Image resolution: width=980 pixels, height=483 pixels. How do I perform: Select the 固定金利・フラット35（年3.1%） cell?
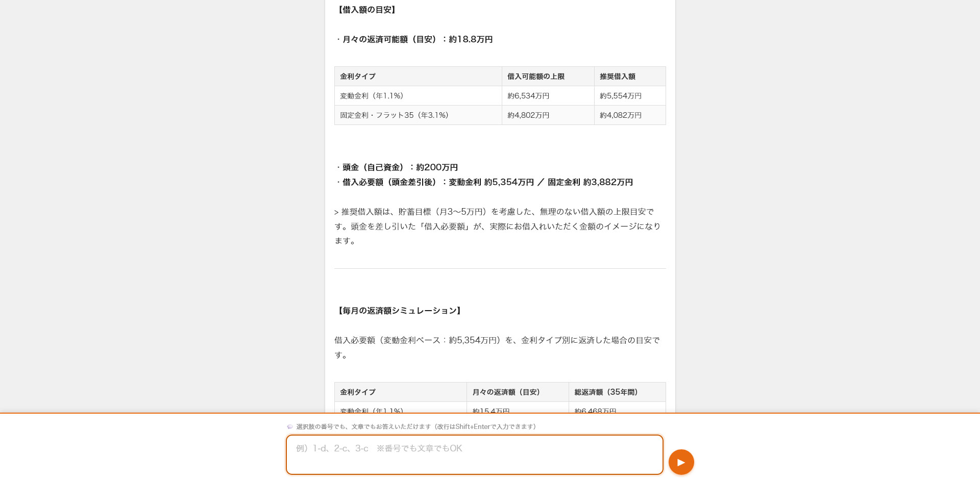[418, 115]
